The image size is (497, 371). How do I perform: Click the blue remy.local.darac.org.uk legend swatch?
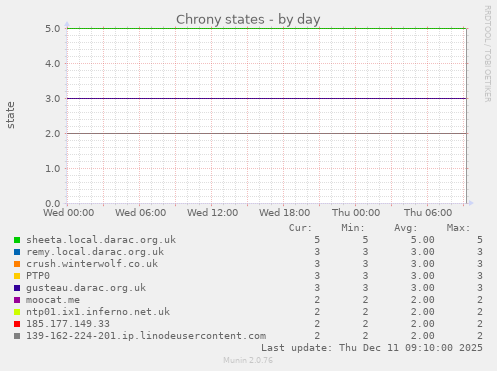pyautogui.click(x=17, y=252)
